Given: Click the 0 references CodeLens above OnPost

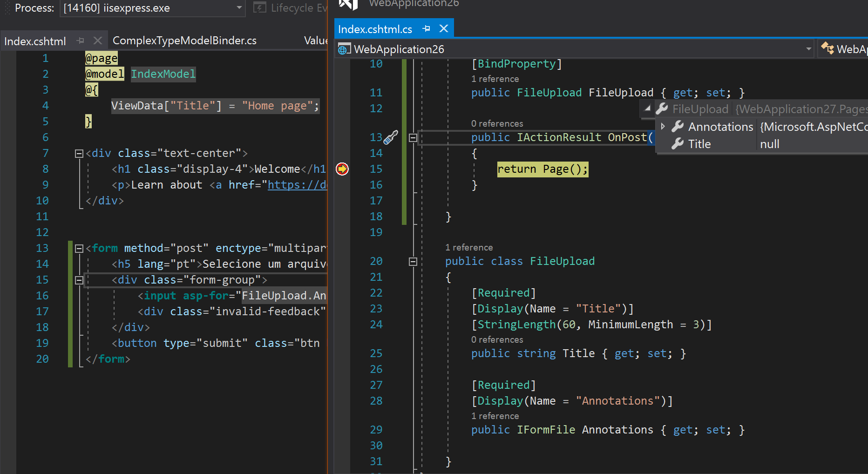Looking at the screenshot, I should (497, 123).
